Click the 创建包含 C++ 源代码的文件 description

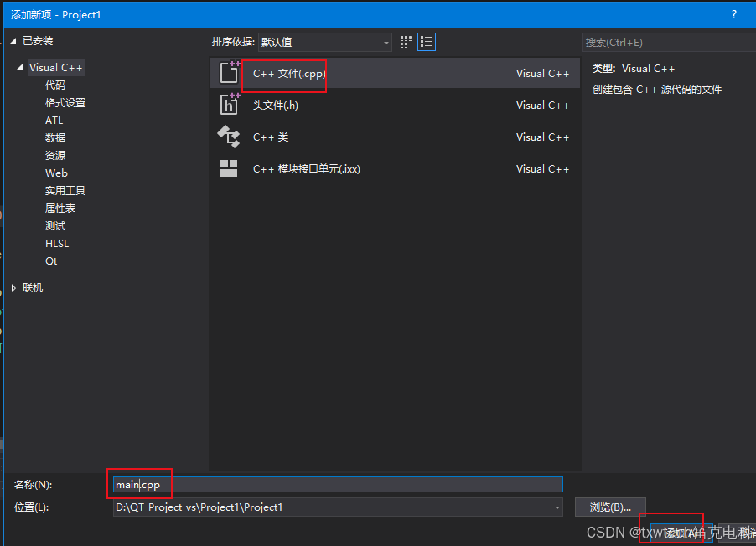pyautogui.click(x=656, y=89)
